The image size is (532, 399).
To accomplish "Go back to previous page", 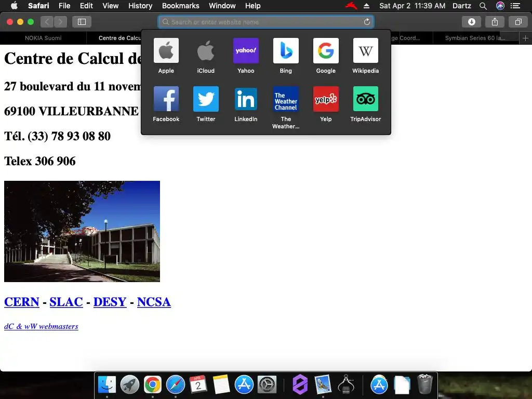I will coord(47,22).
